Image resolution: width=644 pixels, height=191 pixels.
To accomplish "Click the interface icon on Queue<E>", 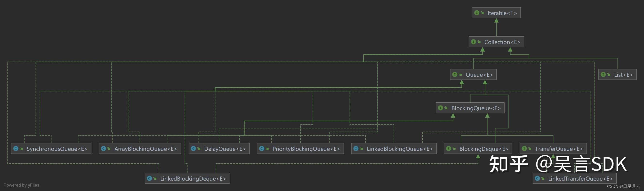I will click(455, 74).
